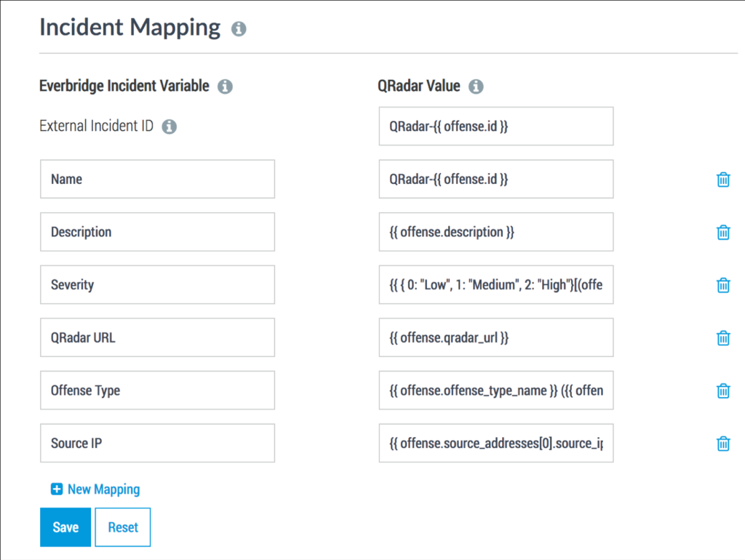Delete the Name mapping row
This screenshot has height=560, width=745.
723,180
